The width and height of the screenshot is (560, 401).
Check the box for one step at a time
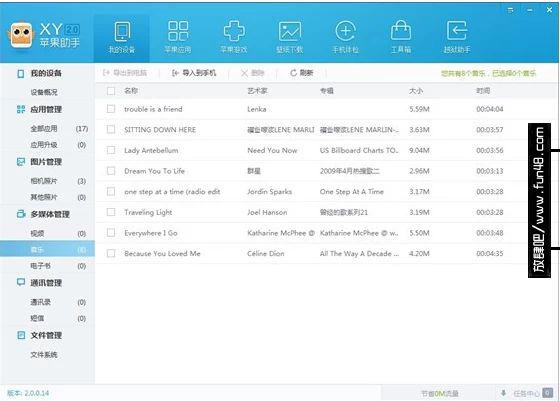[x=111, y=191]
